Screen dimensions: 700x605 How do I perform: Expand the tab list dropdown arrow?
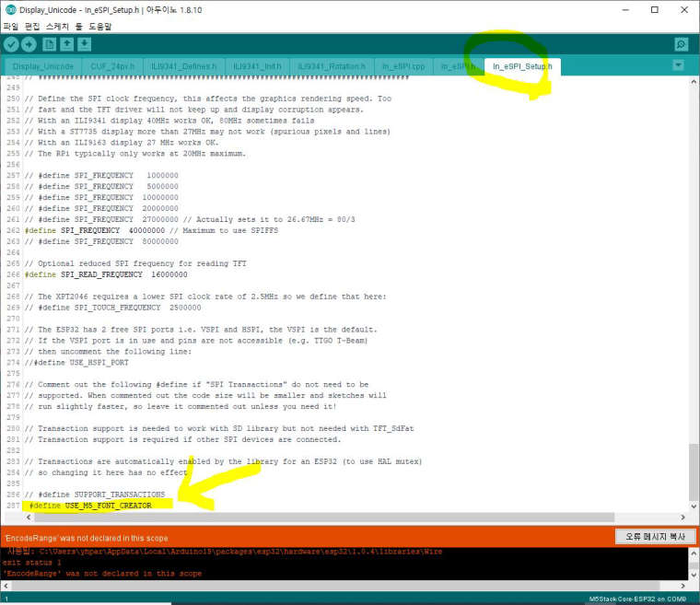tap(678, 65)
